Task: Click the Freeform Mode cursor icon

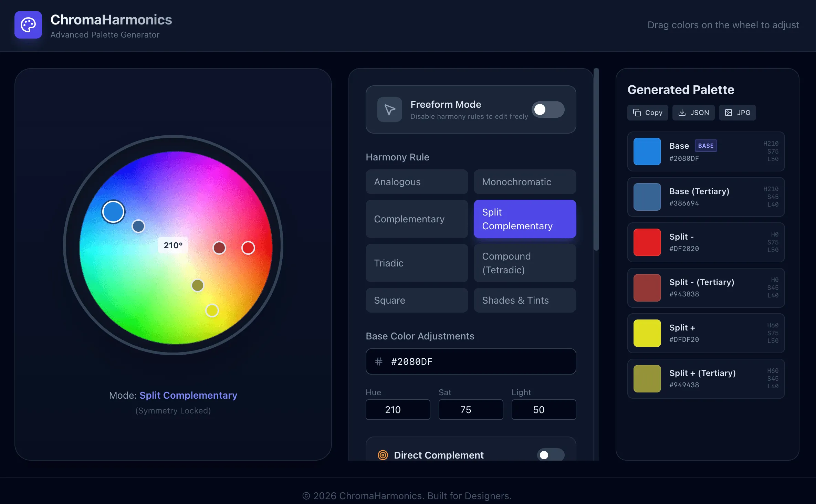Action: tap(390, 109)
